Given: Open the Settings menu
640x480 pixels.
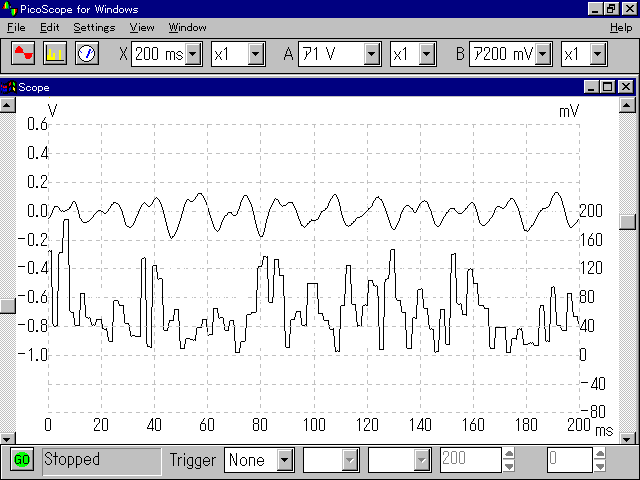Looking at the screenshot, I should pyautogui.click(x=94, y=27).
